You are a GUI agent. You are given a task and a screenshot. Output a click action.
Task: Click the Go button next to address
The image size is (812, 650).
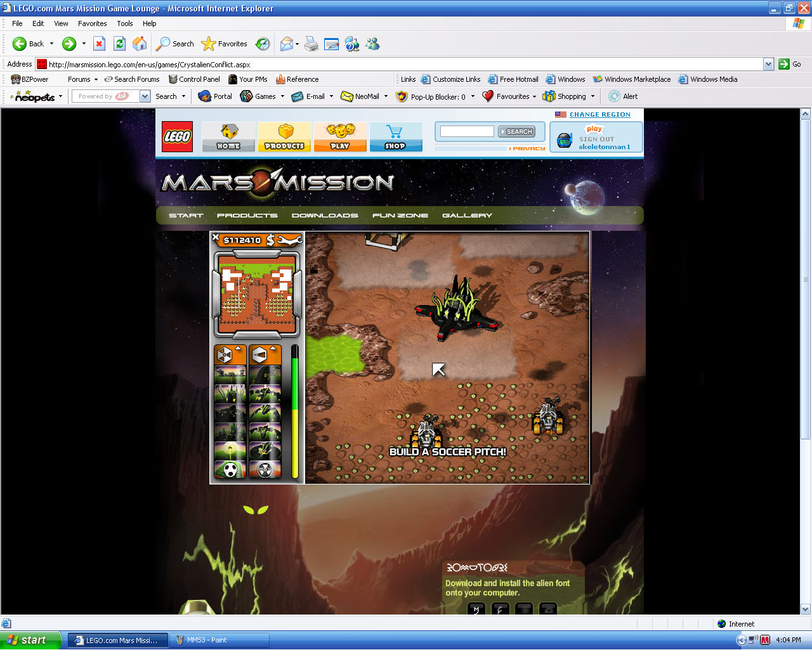[x=790, y=64]
